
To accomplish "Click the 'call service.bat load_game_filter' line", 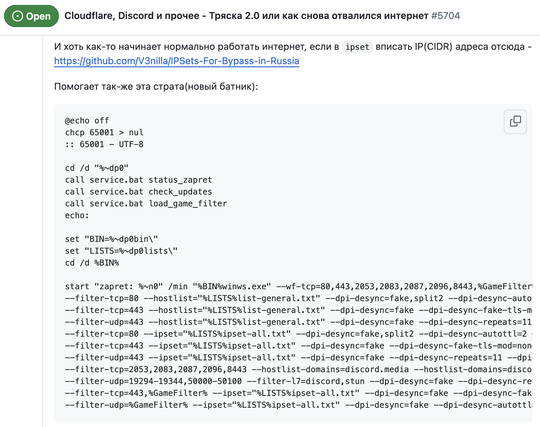I will click(146, 204).
